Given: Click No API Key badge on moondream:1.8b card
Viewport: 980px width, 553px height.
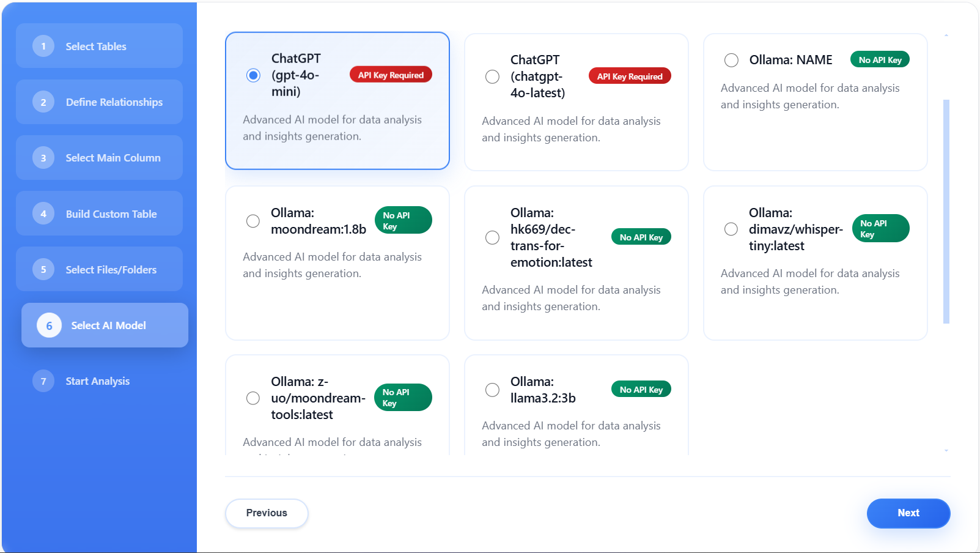Looking at the screenshot, I should pos(403,220).
